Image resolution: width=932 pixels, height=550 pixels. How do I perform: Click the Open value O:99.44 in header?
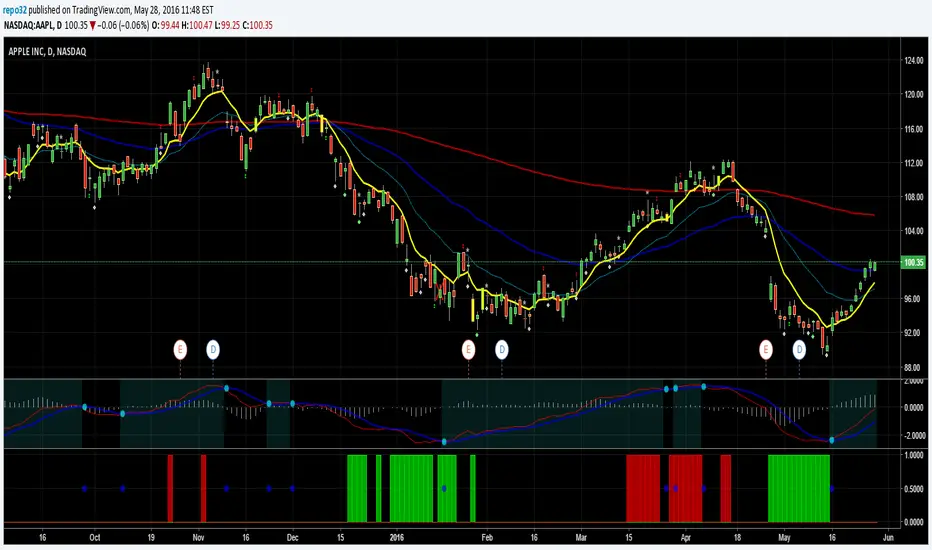click(x=166, y=25)
